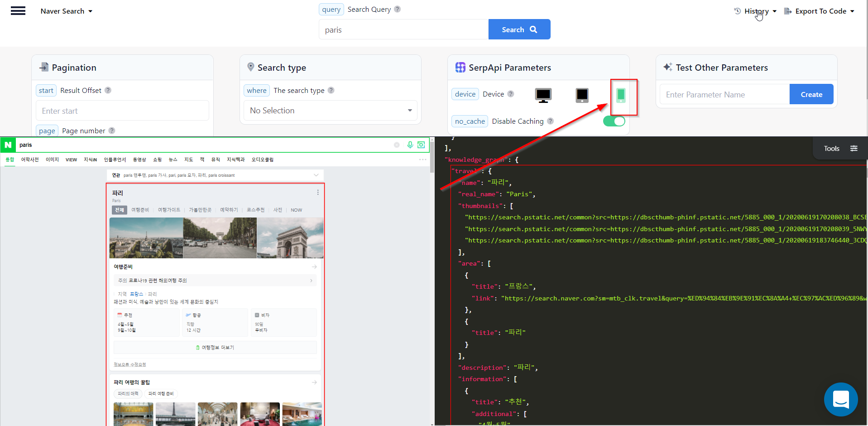The height and width of the screenshot is (426, 868).
Task: Open the three-dot menu on 파리 card
Action: [x=318, y=193]
